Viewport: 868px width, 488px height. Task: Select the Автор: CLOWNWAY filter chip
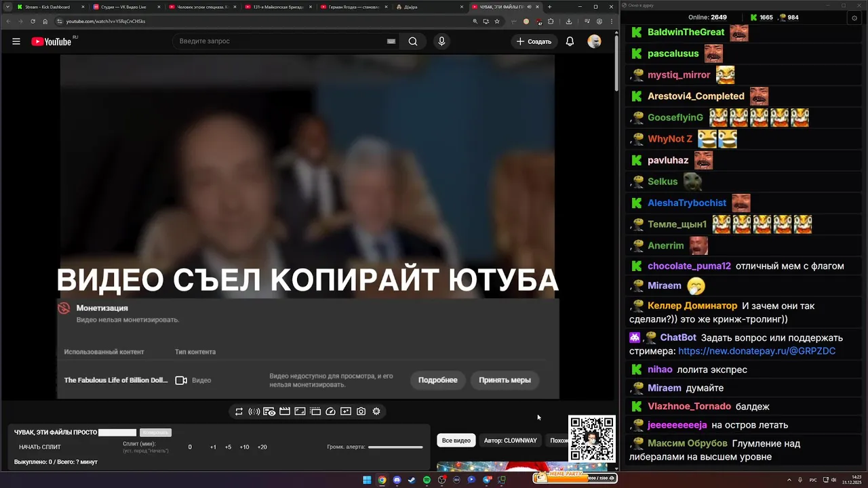click(510, 441)
